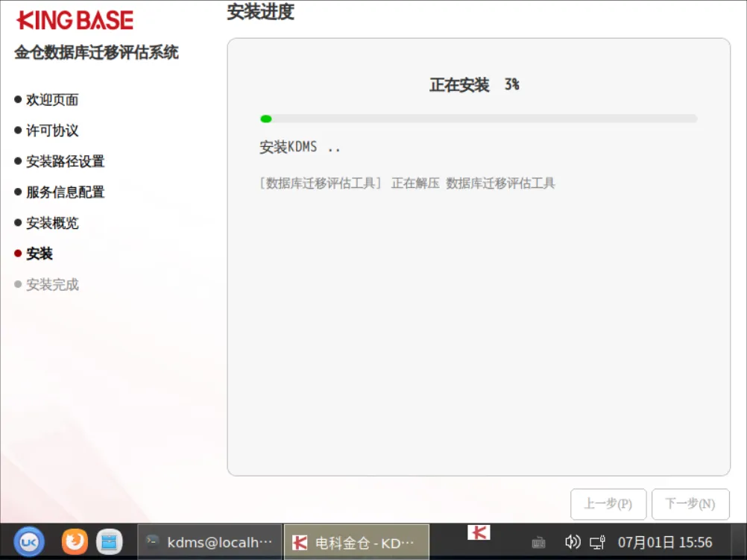Open the keyboard input method icon
747x560 pixels.
[x=538, y=542]
